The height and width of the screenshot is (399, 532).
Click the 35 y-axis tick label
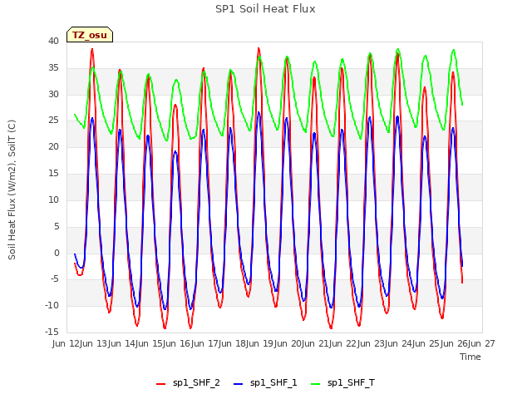[x=53, y=68]
